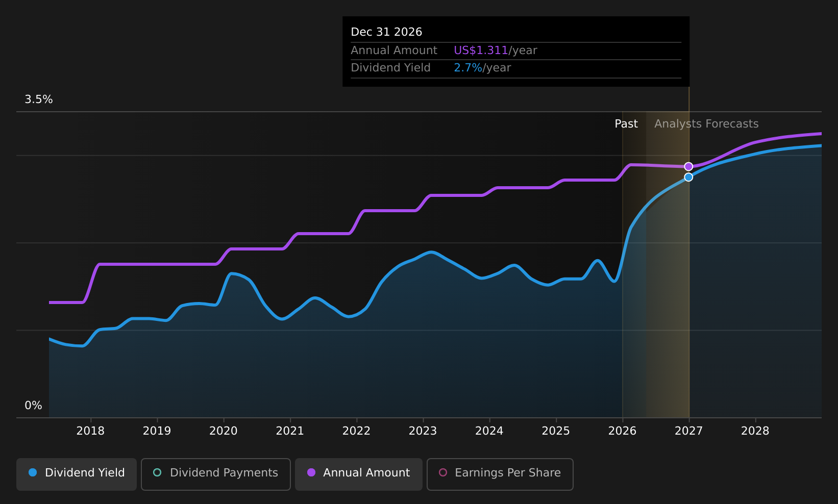Click the 2018 x-axis label
The image size is (838, 504).
[x=90, y=431]
